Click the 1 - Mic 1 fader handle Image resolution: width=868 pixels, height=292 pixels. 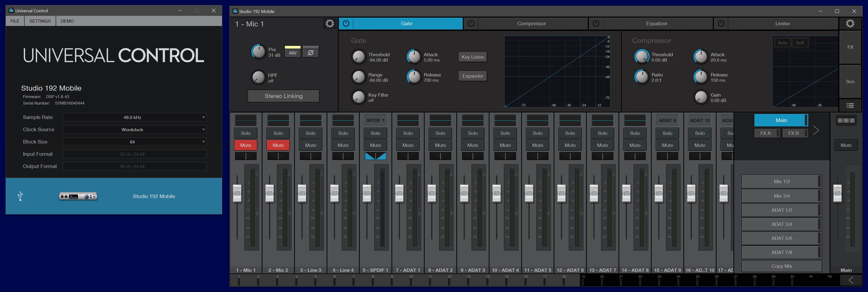pyautogui.click(x=237, y=193)
